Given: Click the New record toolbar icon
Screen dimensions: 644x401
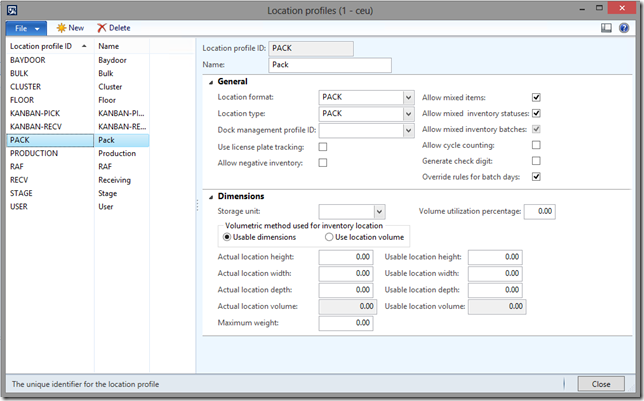Looking at the screenshot, I should [x=63, y=28].
